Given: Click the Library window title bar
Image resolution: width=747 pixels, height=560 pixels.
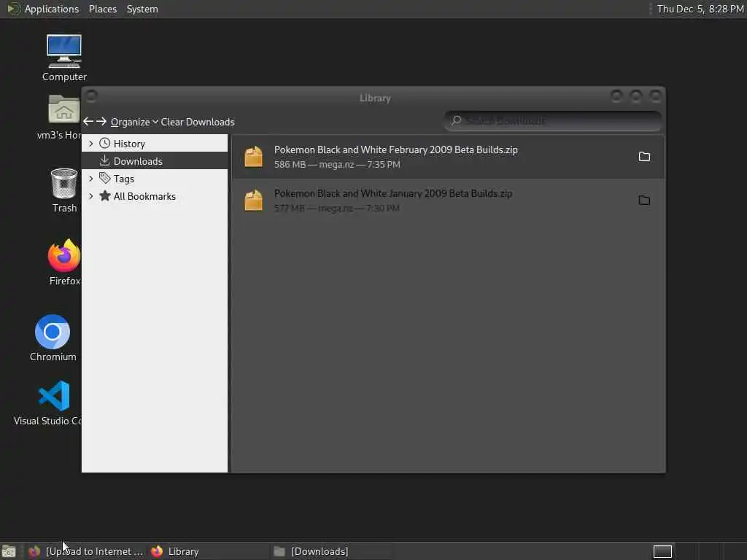Looking at the screenshot, I should point(375,98).
